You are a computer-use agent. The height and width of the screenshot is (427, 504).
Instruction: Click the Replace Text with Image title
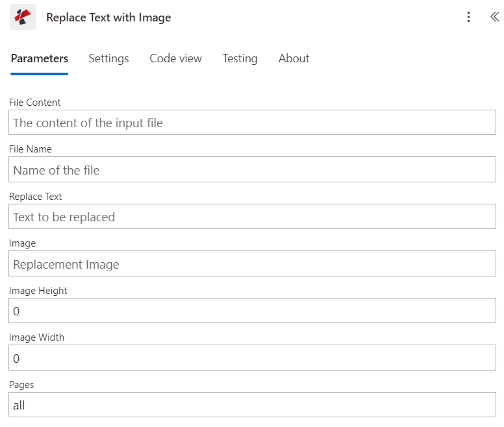pyautogui.click(x=108, y=18)
